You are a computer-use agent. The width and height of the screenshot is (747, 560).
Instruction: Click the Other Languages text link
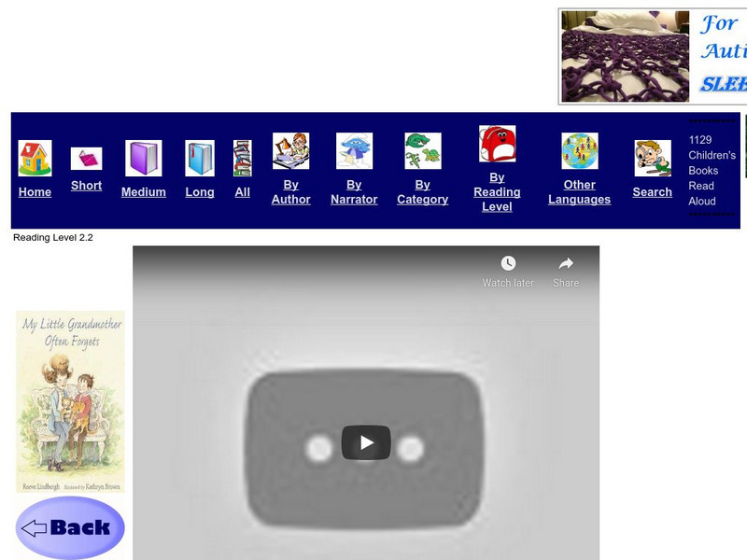(x=579, y=190)
